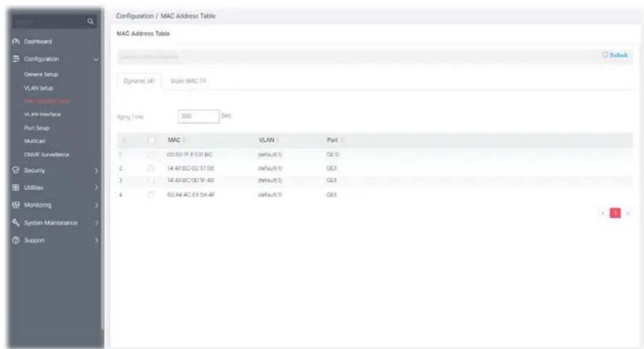Image resolution: width=644 pixels, height=349 pixels.
Task: Click the MAC Address Table page title
Action: [x=143, y=33]
